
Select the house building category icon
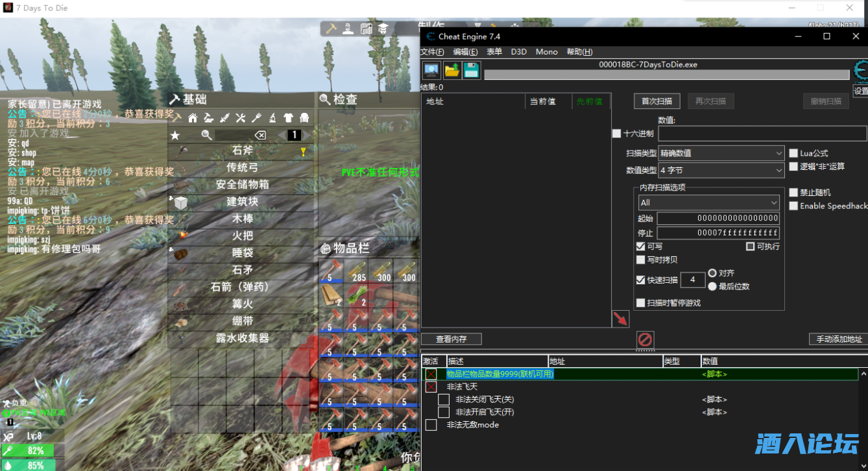(193, 118)
